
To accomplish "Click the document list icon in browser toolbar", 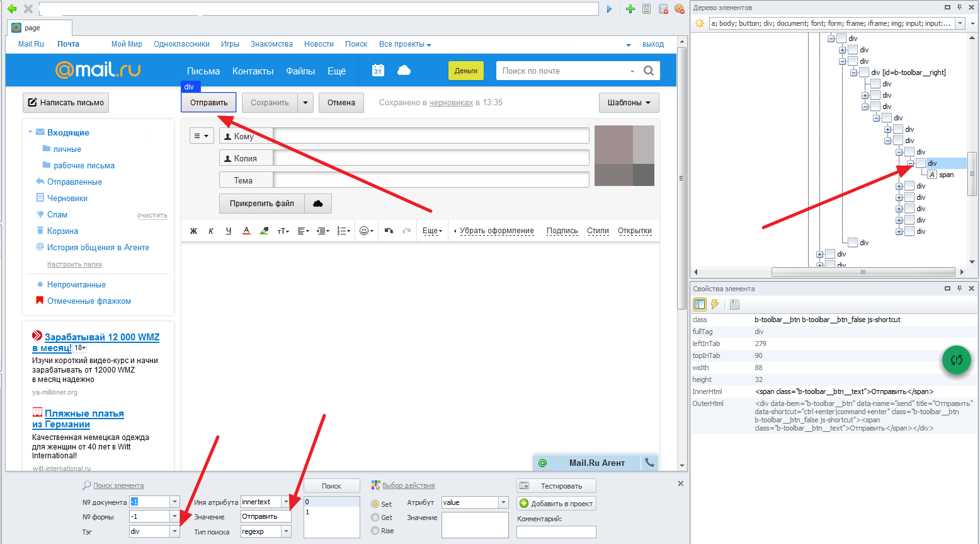I will pos(646,9).
